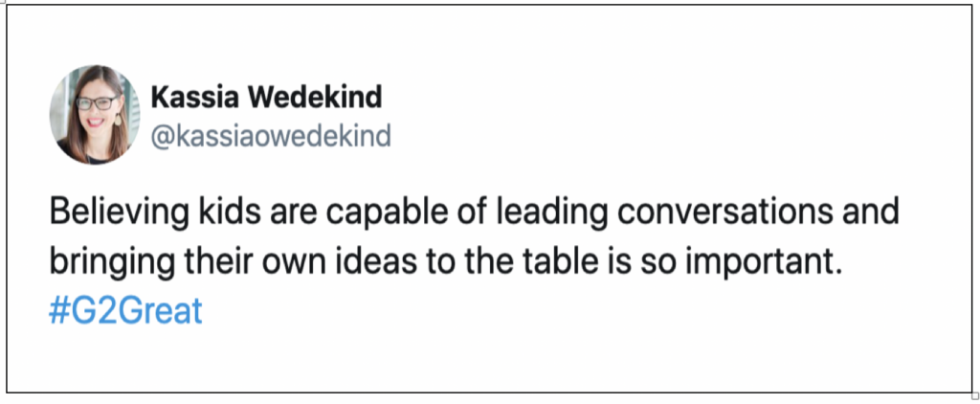Click the word "Believing" in the tweet
The image size is (980, 404).
click(118, 213)
